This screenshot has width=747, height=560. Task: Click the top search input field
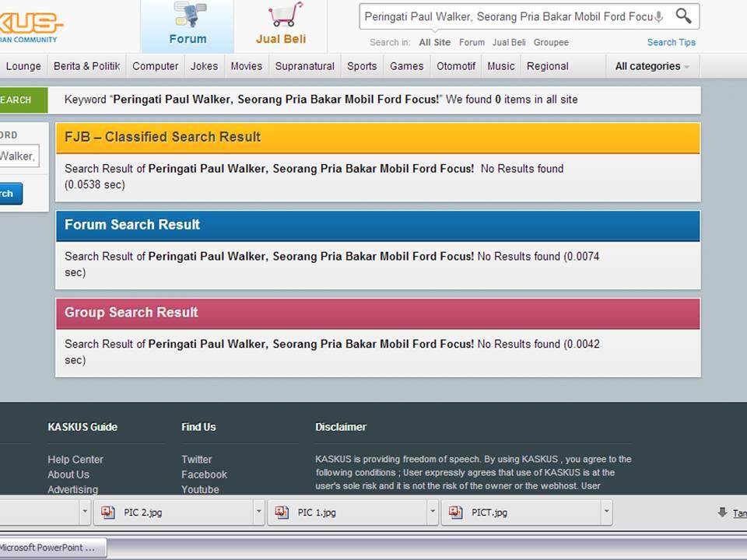click(x=507, y=16)
